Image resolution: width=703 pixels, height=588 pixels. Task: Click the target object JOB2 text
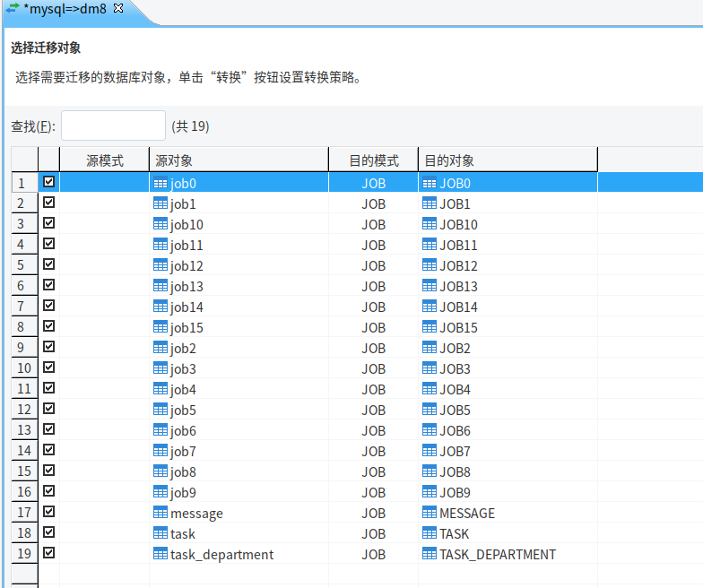tap(456, 348)
